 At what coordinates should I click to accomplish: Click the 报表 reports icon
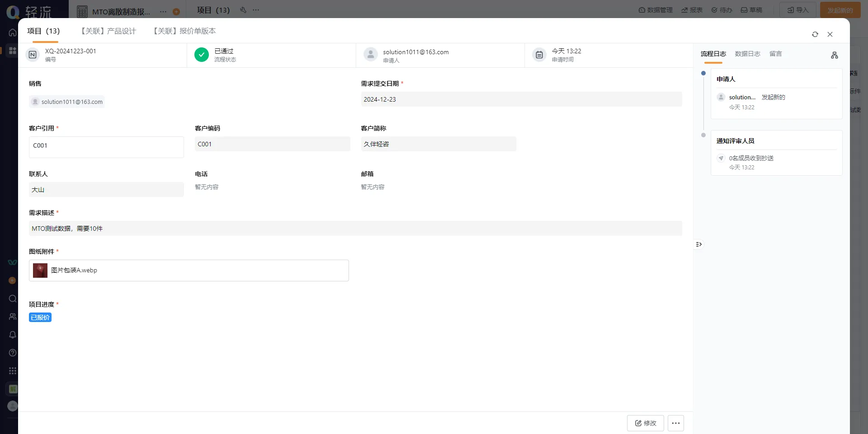(x=691, y=10)
